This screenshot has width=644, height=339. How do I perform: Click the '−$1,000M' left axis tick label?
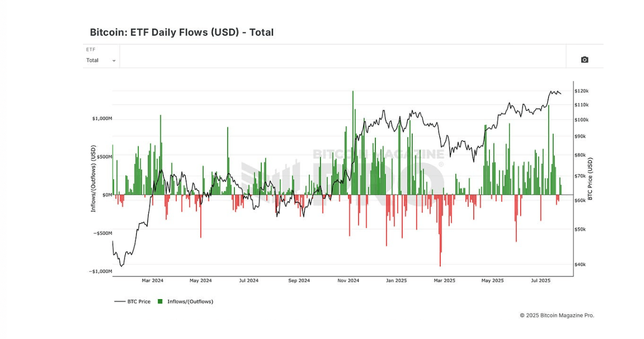point(100,271)
